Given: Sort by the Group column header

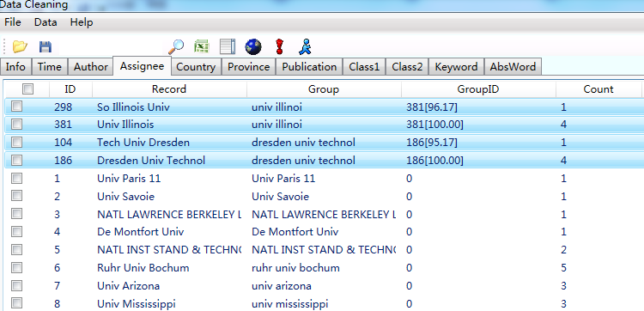Looking at the screenshot, I should (324, 89).
